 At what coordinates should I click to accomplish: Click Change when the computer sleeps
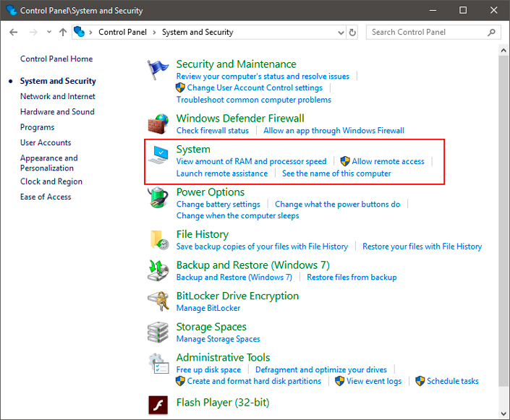click(x=237, y=216)
